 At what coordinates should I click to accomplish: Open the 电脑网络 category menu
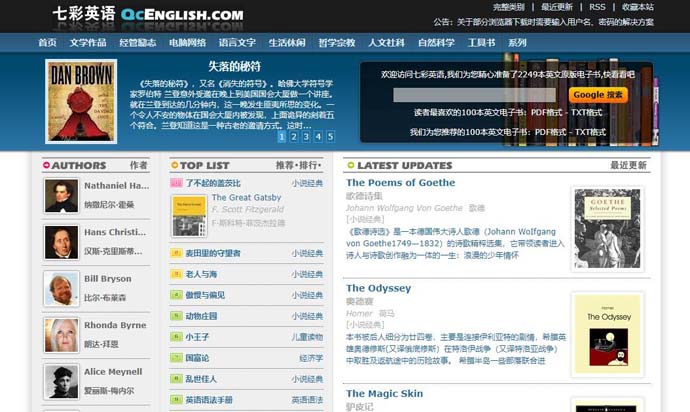click(187, 43)
